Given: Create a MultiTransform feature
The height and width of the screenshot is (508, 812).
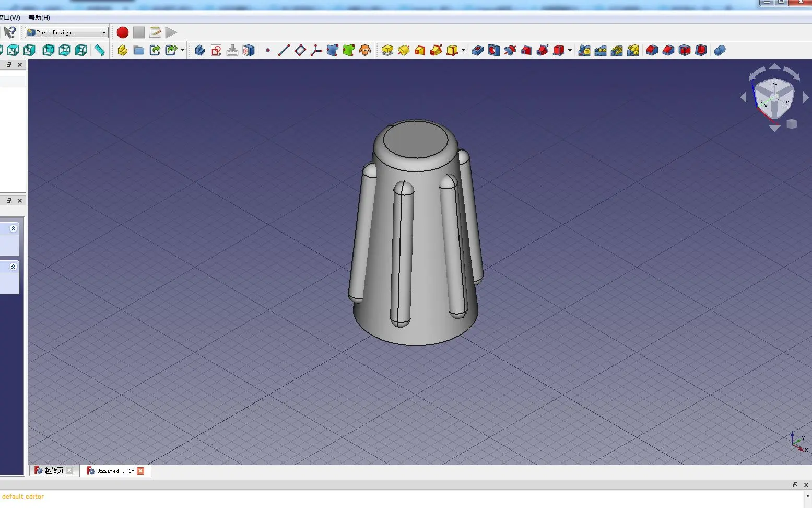Looking at the screenshot, I should tap(633, 50).
